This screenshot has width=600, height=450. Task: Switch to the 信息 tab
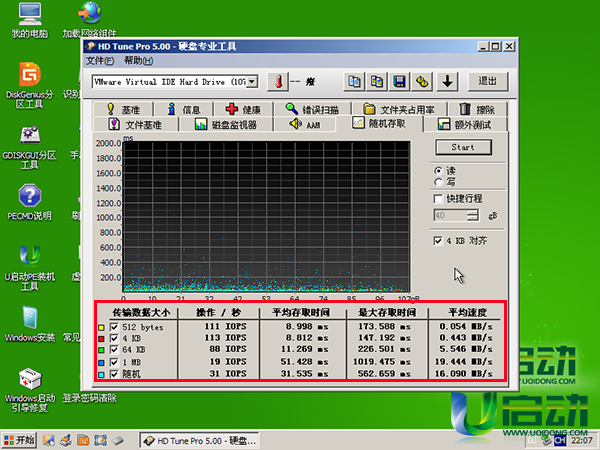(184, 109)
